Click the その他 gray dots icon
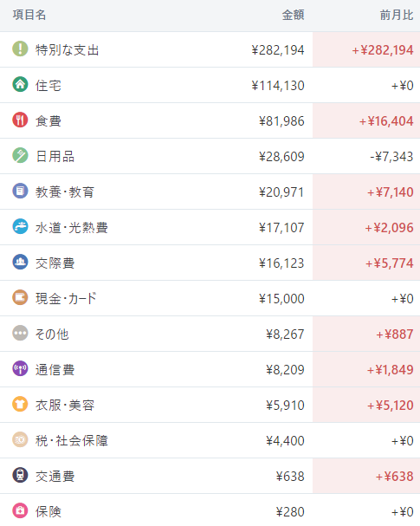Viewport: 420px width, 526px height. 20,333
